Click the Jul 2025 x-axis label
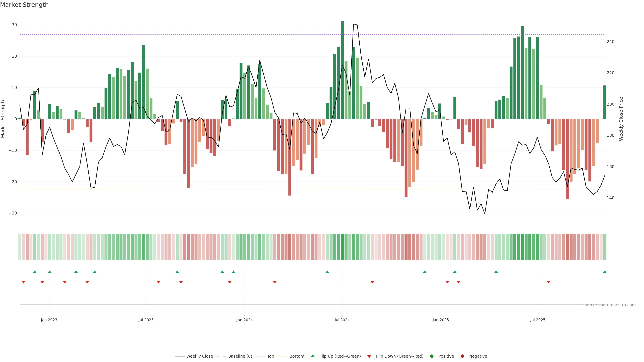 (538, 320)
